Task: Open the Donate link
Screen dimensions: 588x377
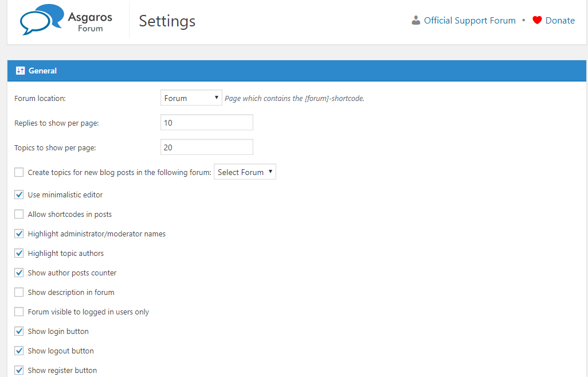Action: click(x=560, y=21)
